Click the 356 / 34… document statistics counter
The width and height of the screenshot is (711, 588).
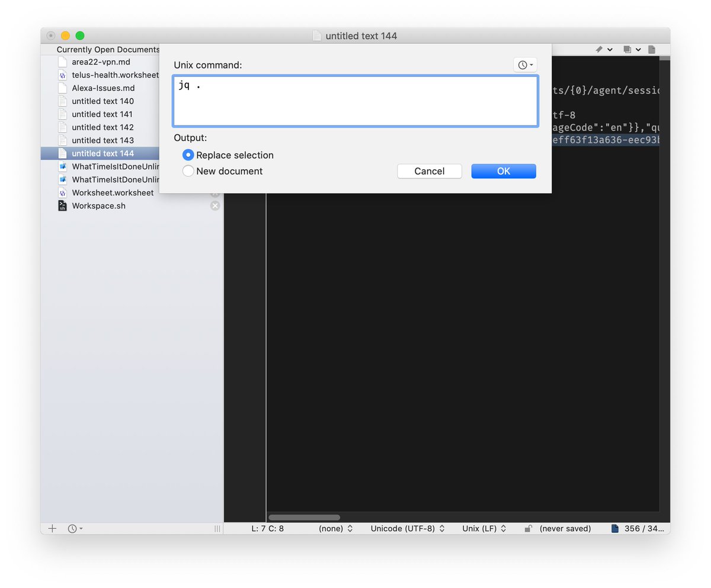(x=638, y=528)
